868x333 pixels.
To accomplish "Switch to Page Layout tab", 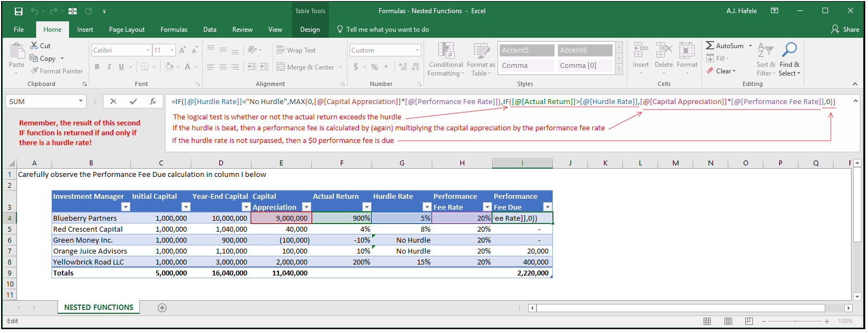I will pos(127,30).
